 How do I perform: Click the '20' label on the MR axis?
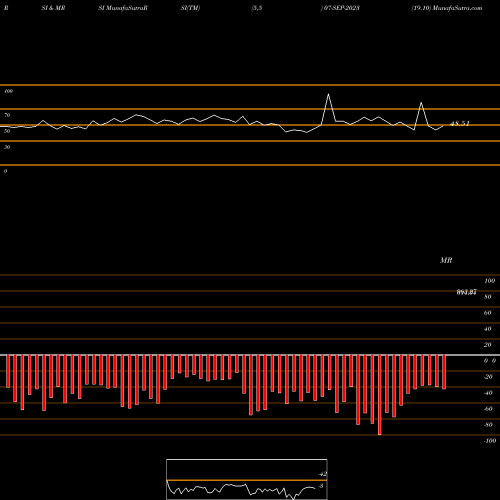pyautogui.click(x=488, y=345)
